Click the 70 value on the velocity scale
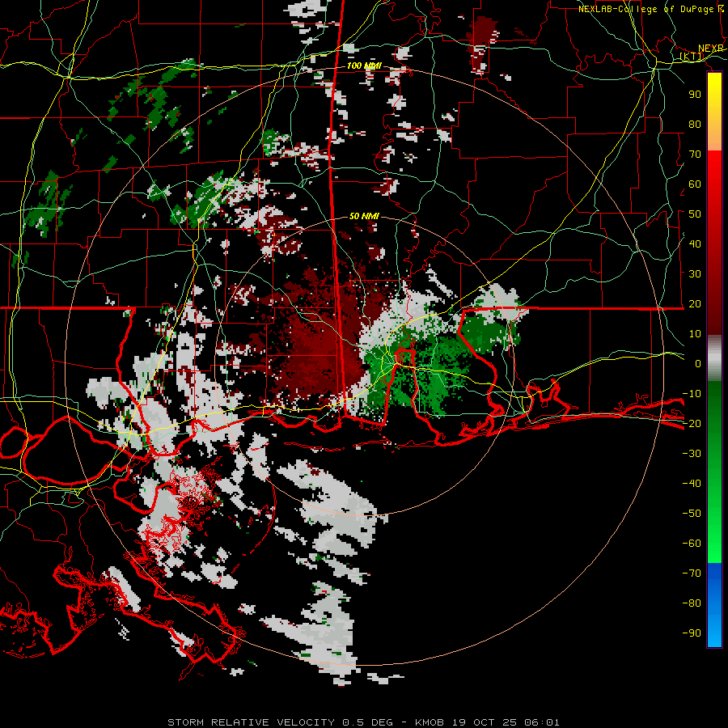This screenshot has width=728, height=728. pyautogui.click(x=695, y=154)
